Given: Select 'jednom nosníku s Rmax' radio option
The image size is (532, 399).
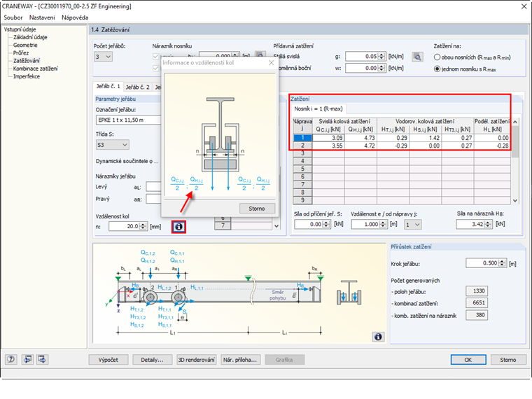Looking at the screenshot, I should tap(438, 69).
